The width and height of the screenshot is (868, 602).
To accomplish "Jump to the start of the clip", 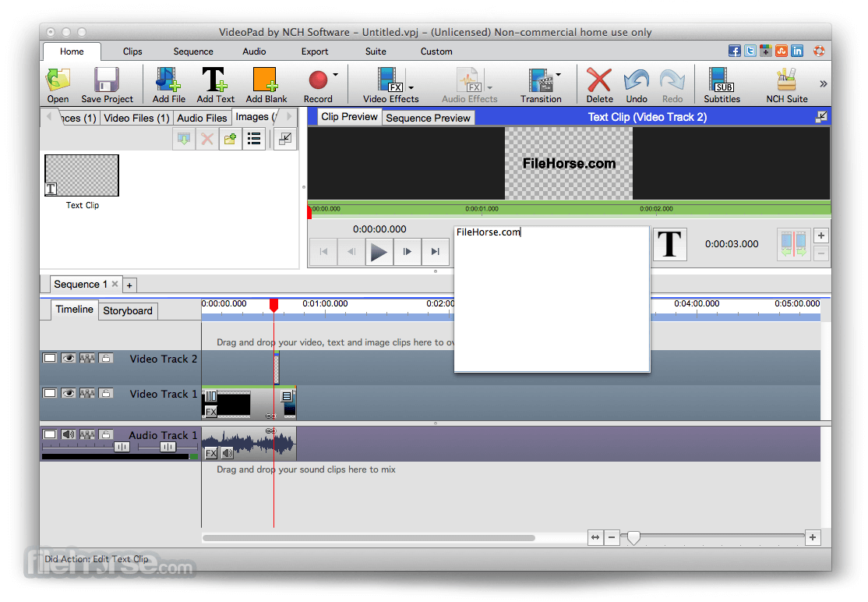I will point(323,252).
